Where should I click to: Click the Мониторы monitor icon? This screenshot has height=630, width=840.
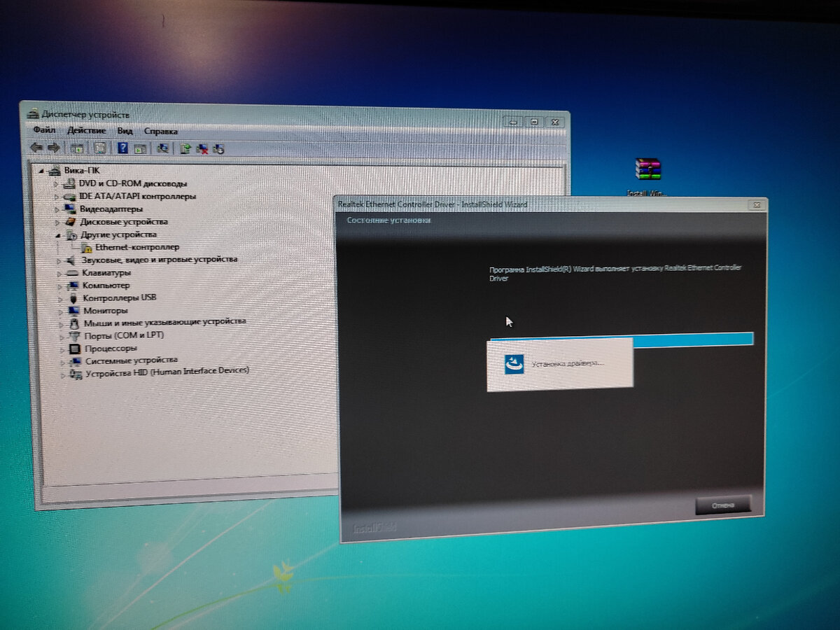[x=73, y=310]
